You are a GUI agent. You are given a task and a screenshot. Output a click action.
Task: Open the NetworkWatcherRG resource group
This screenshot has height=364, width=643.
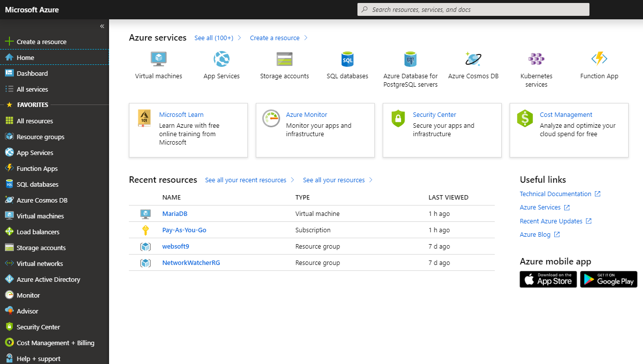click(x=191, y=263)
